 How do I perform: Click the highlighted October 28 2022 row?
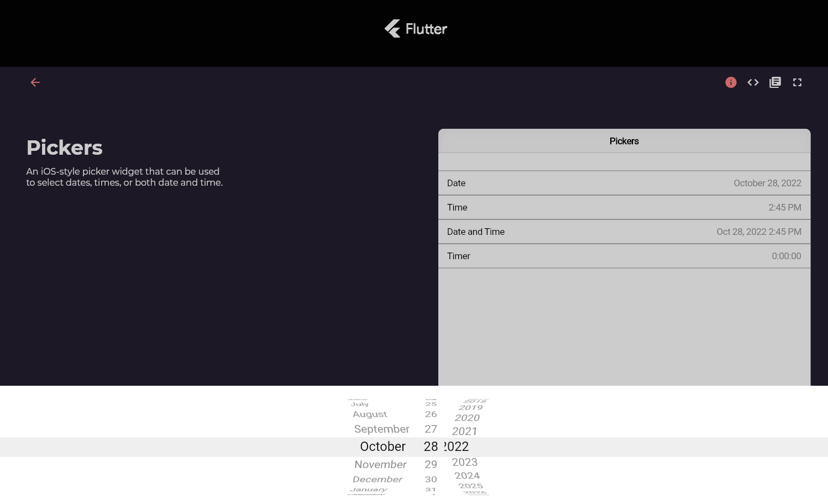click(414, 447)
